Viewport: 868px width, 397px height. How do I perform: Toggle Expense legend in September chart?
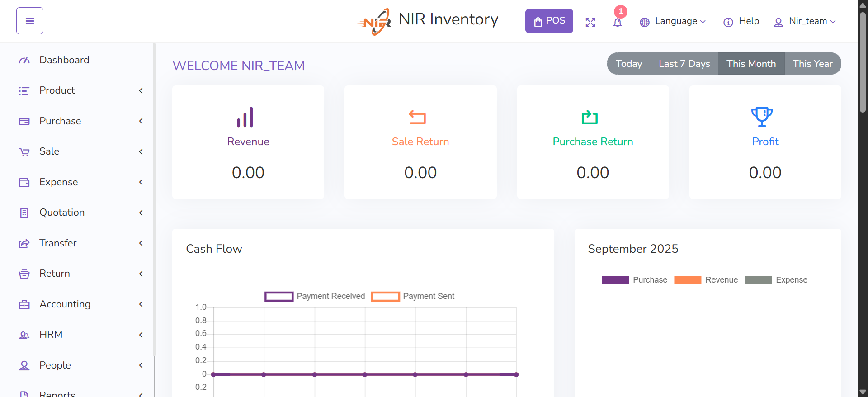776,280
